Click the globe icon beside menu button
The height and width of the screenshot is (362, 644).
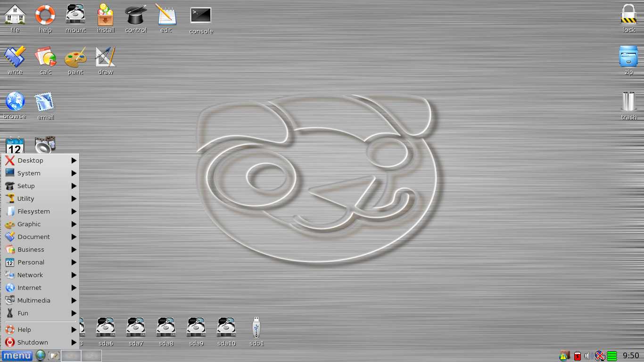click(41, 355)
